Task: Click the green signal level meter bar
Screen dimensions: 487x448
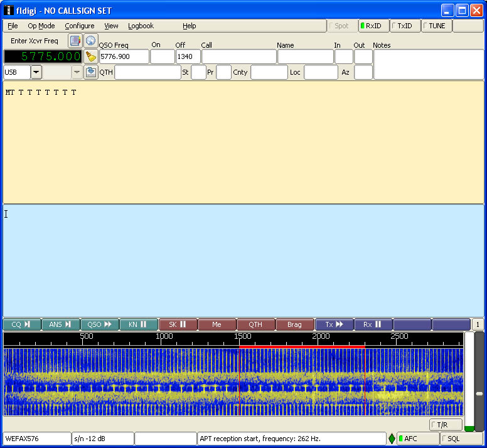Action: 469,429
